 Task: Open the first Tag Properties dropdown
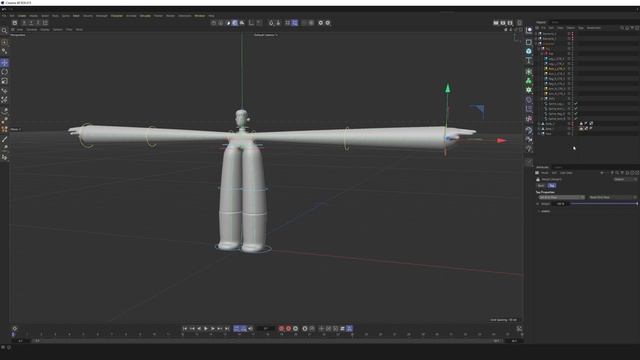tap(561, 197)
